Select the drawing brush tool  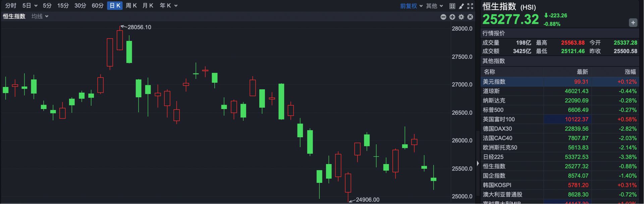pos(462,6)
